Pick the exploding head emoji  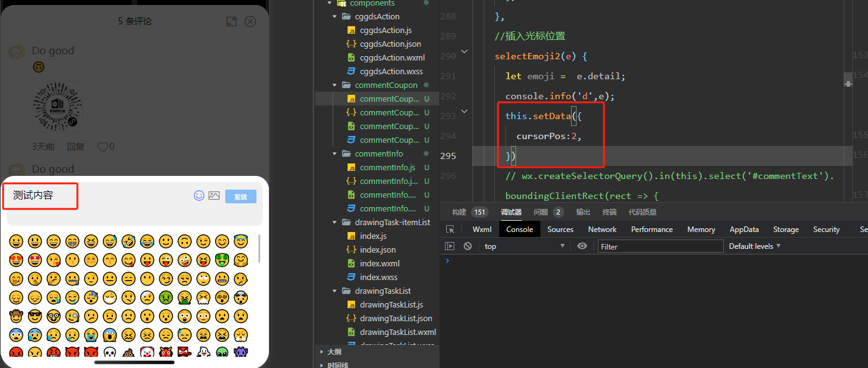click(240, 298)
